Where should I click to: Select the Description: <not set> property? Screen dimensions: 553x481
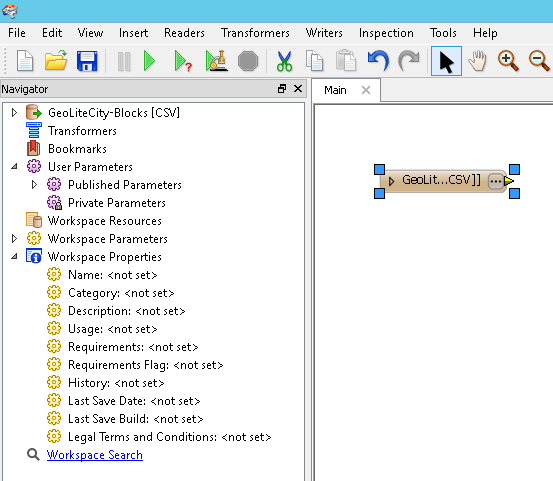pyautogui.click(x=126, y=311)
